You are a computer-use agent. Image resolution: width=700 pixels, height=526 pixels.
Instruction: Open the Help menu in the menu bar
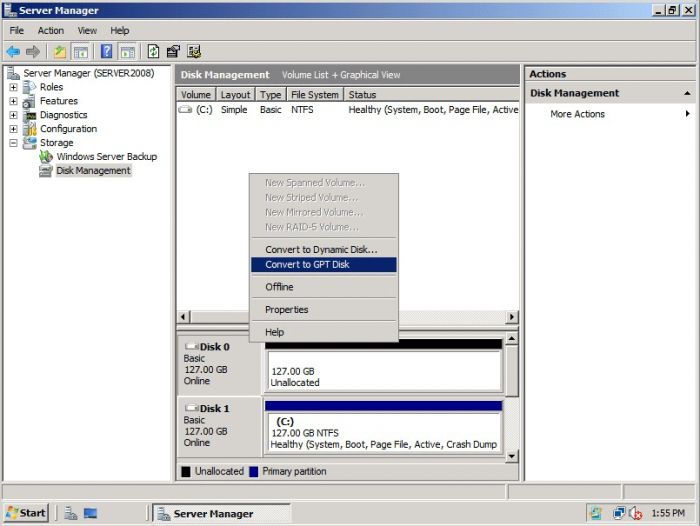point(120,30)
